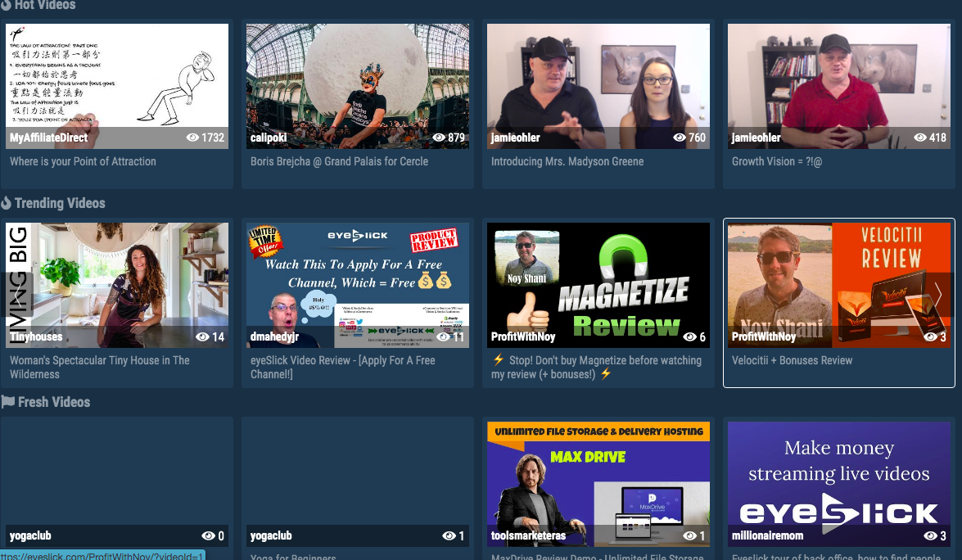Click eye icon on Mrs. Madyson Greene video
The width and height of the screenshot is (962, 560).
click(x=680, y=138)
